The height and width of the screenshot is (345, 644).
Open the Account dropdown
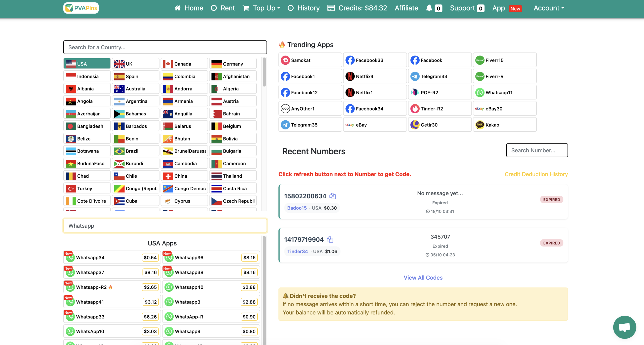click(x=549, y=8)
